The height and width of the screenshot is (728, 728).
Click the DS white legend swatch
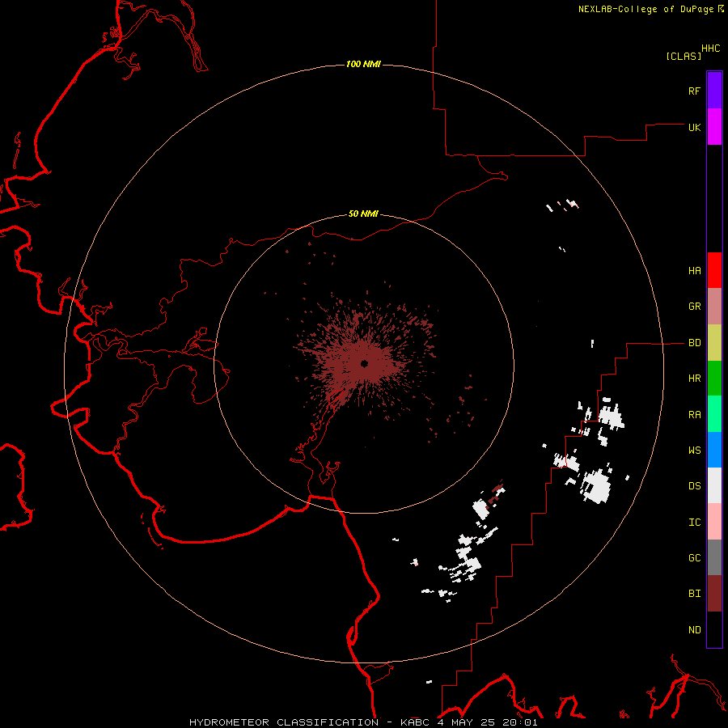(x=714, y=485)
